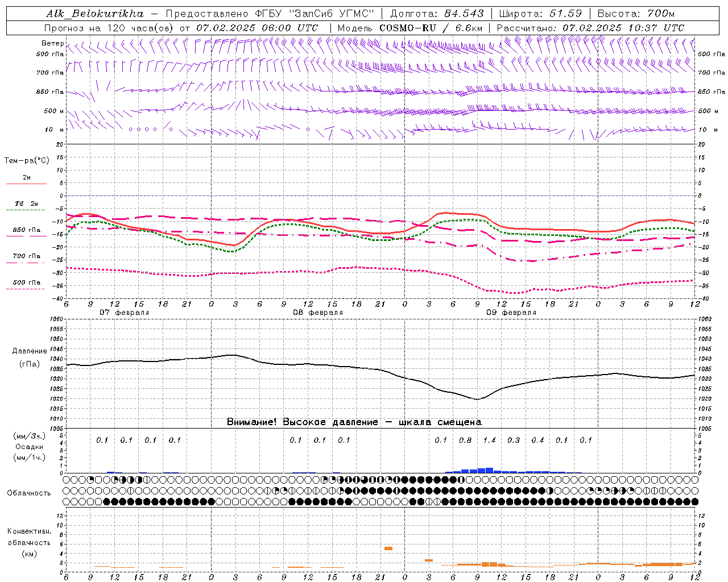This screenshot has height=582, width=728.
Task: Select the elevation text Высота: 700м
Action: [x=636, y=14]
